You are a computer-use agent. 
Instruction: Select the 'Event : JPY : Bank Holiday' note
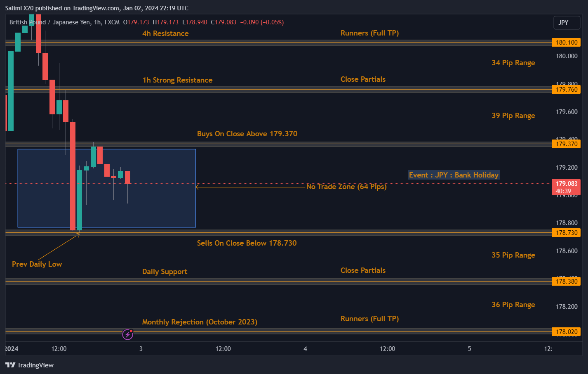(454, 175)
